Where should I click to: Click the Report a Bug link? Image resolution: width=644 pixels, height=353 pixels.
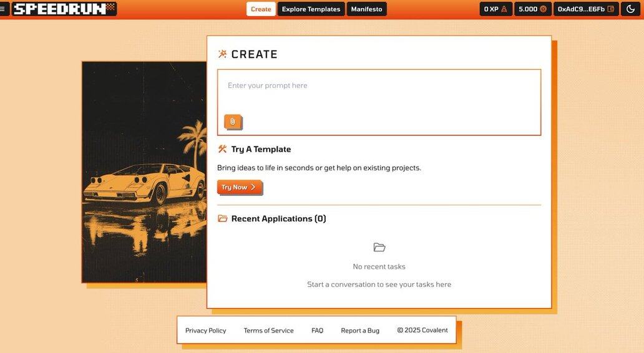tap(360, 331)
